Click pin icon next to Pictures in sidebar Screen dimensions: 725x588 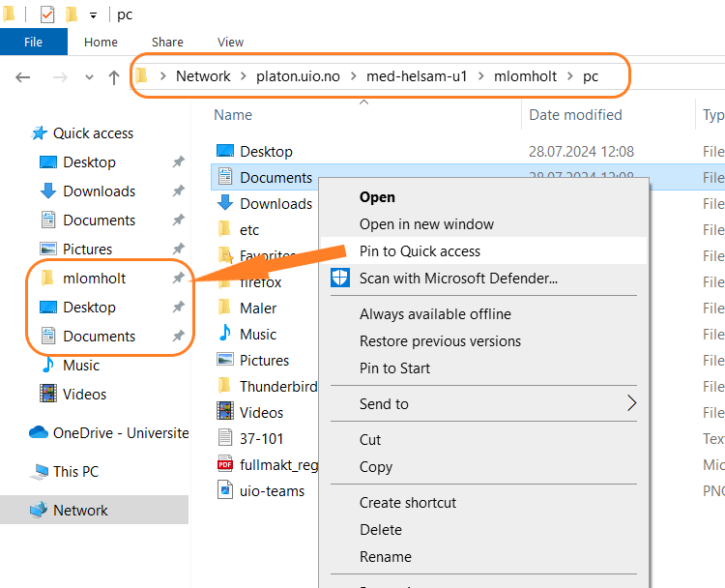(179, 249)
